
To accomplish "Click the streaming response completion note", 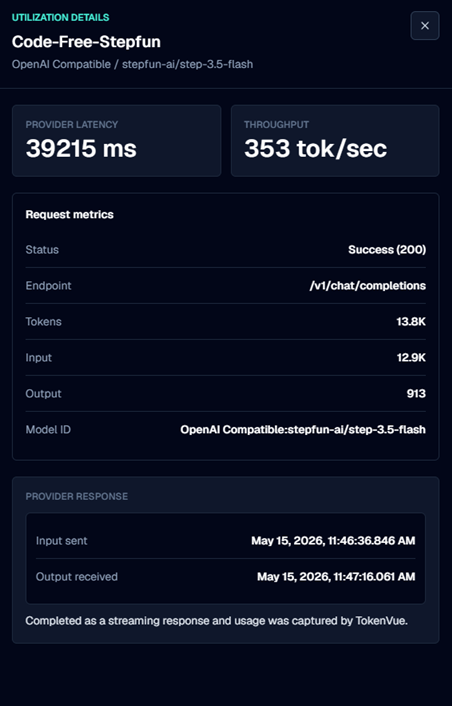I will click(217, 621).
